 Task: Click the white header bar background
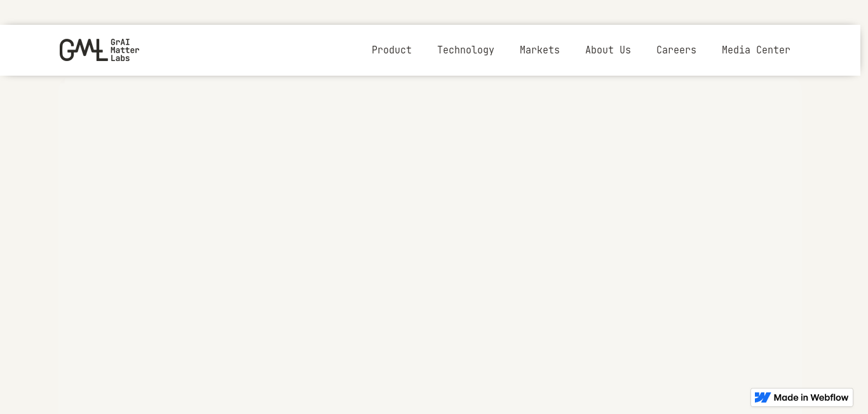254,50
